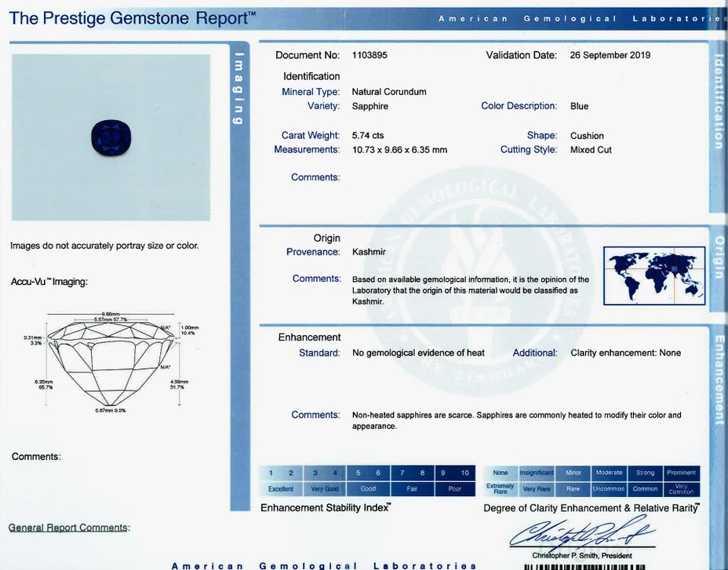Click the Prominent clarity enhancement cell
This screenshot has width=728, height=570.
click(x=680, y=473)
